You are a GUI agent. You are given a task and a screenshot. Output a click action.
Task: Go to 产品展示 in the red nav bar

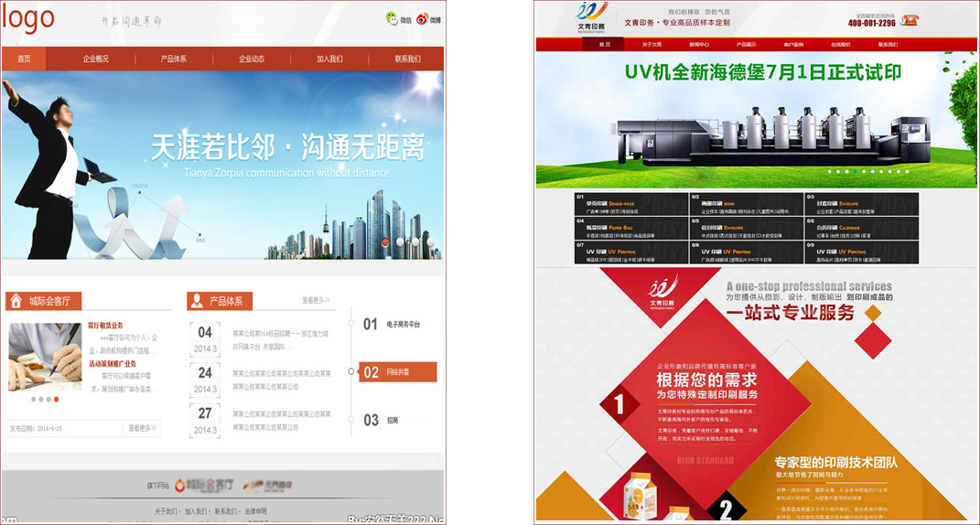[746, 44]
